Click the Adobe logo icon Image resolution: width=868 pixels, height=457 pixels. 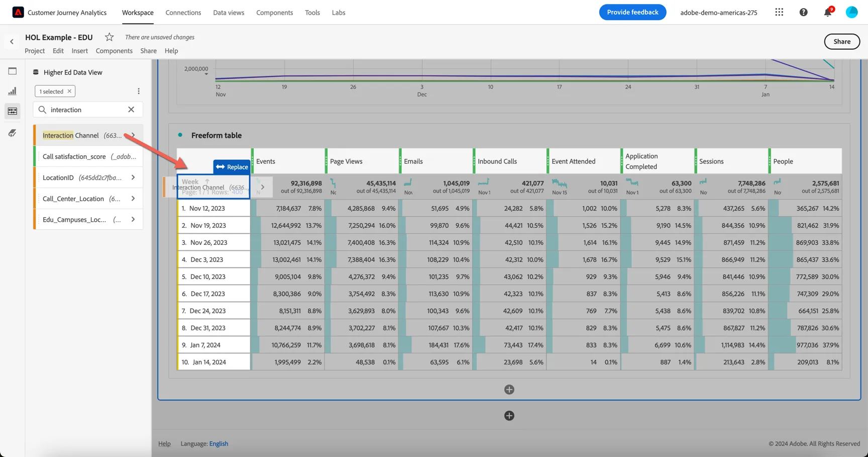pos(18,12)
